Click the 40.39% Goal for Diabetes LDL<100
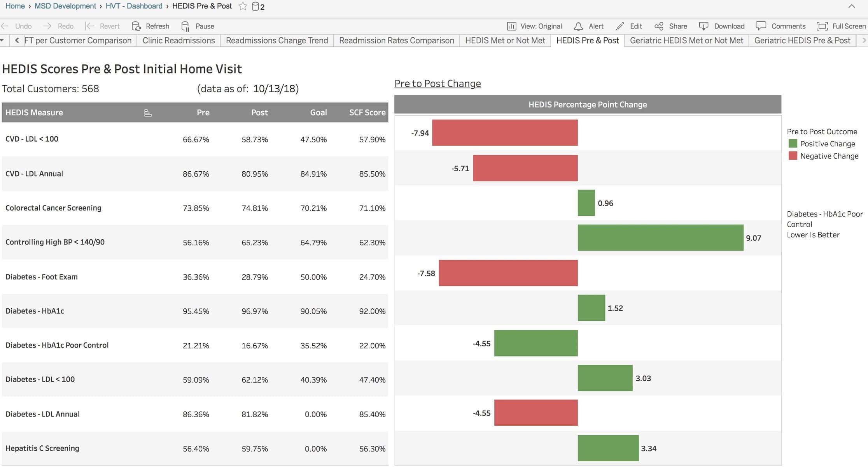Image resolution: width=868 pixels, height=471 pixels. [313, 380]
